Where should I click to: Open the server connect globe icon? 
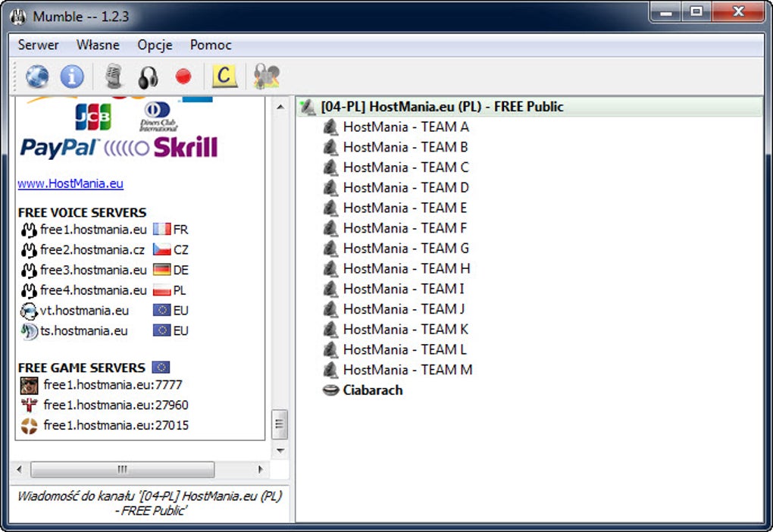tap(37, 77)
